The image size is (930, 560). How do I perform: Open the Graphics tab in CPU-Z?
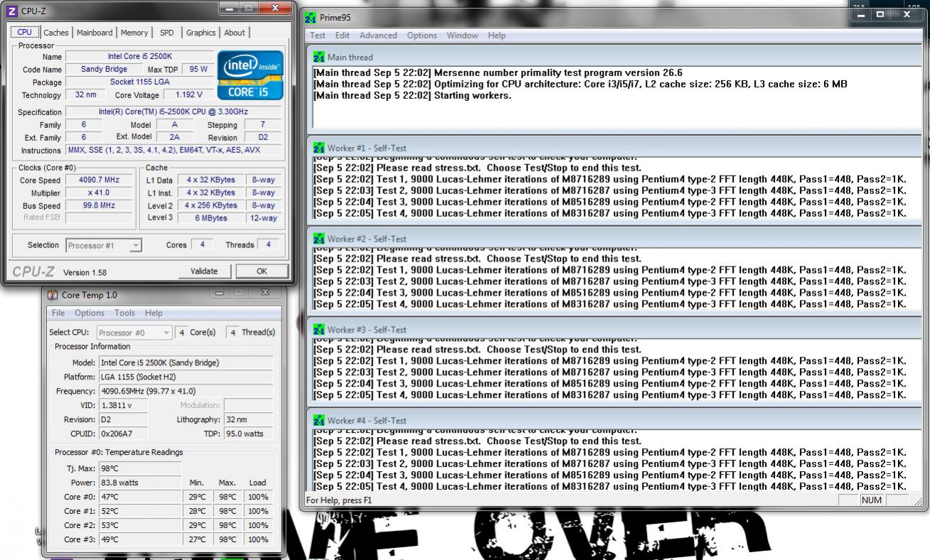coord(201,33)
